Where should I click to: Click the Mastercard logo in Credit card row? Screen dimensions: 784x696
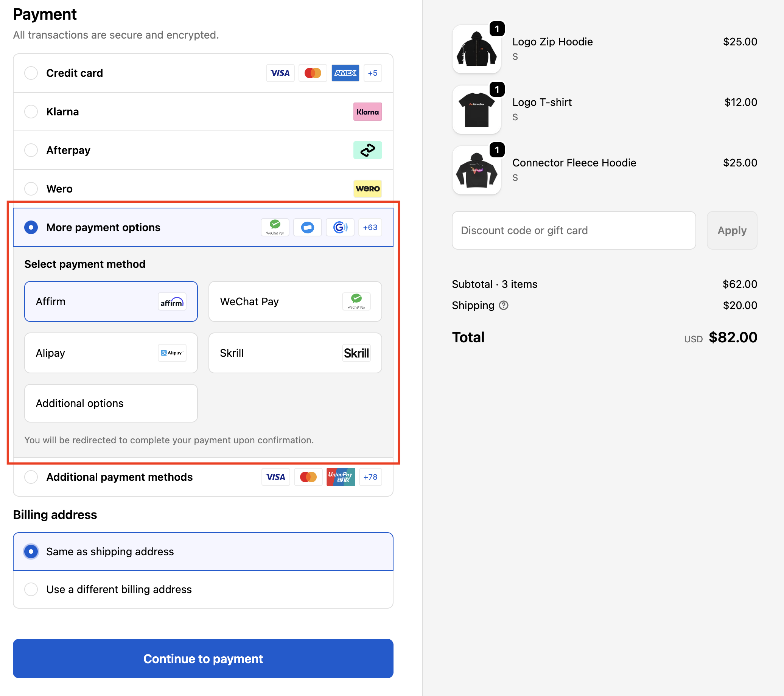point(313,73)
